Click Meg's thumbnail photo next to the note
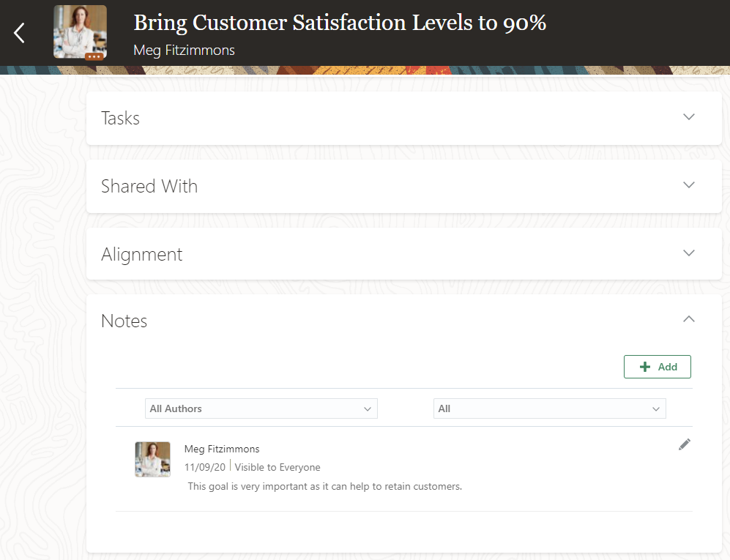Screen dimensions: 730x560 (152, 459)
